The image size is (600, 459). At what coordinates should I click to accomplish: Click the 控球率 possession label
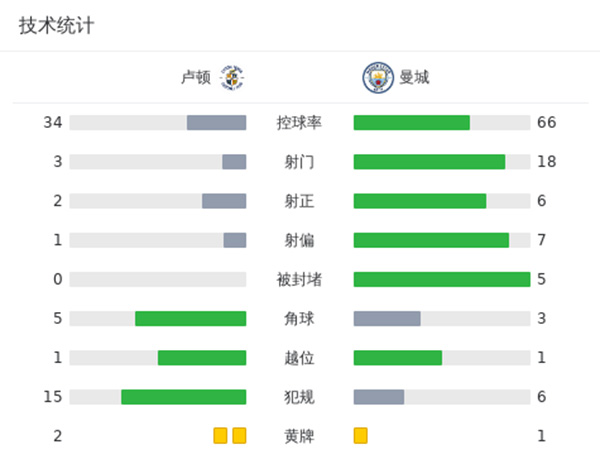299,123
